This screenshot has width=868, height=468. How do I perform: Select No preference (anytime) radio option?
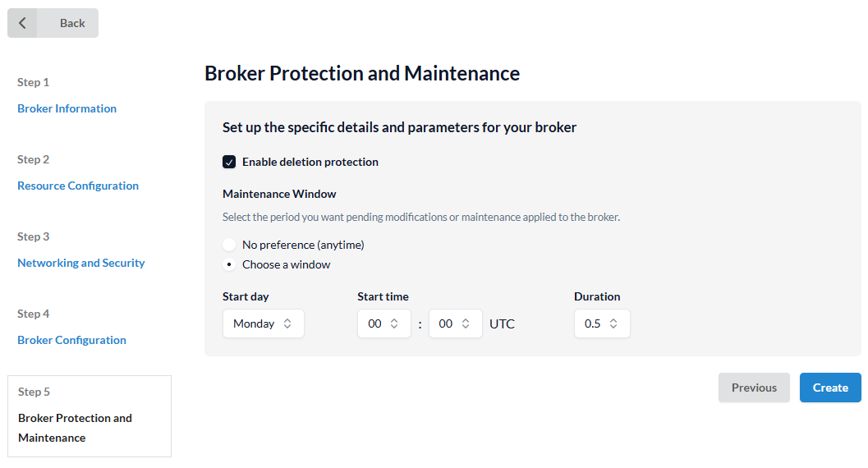pos(229,245)
